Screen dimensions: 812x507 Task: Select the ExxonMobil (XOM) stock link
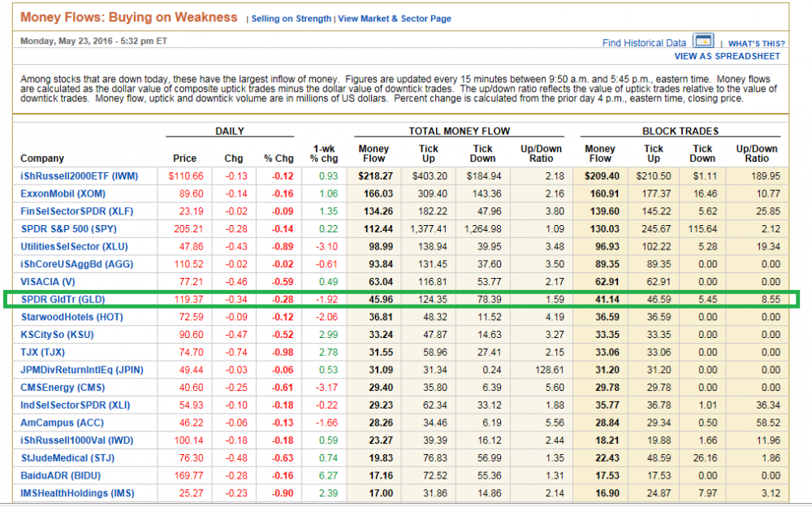63,194
